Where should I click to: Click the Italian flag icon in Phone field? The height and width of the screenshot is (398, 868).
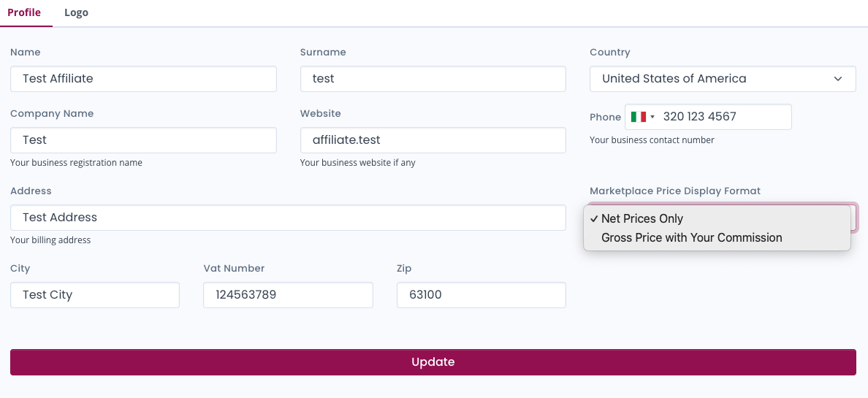pyautogui.click(x=638, y=117)
